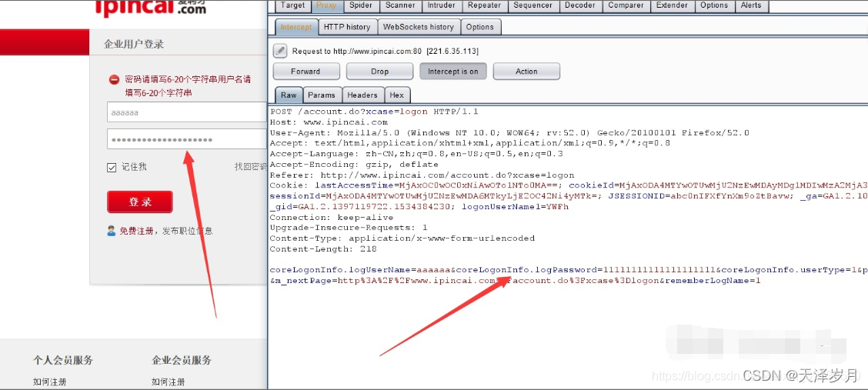The height and width of the screenshot is (390, 868).
Task: Switch to the Headers view tab
Action: pyautogui.click(x=362, y=95)
